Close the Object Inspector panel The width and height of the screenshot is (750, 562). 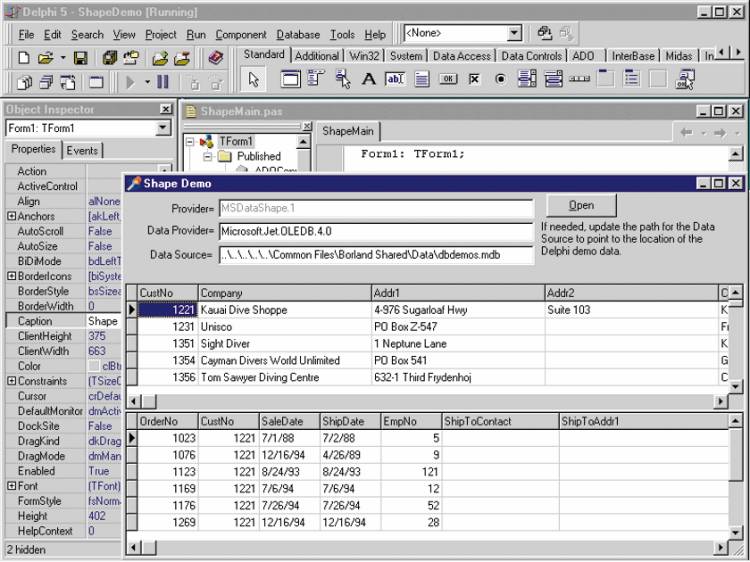165,110
